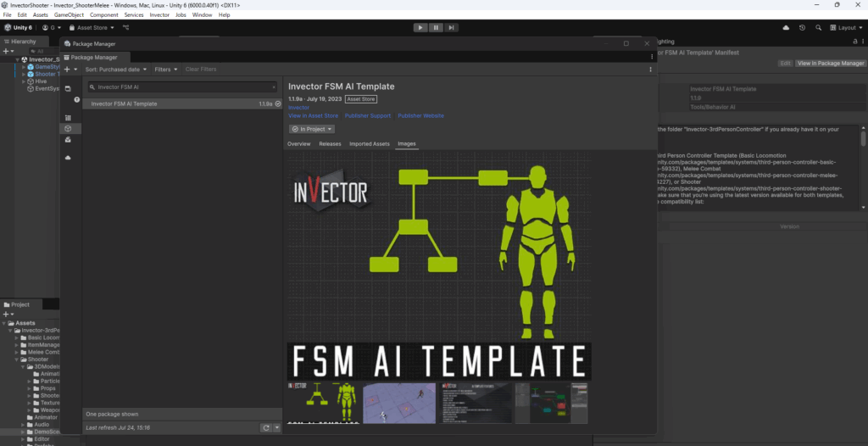Clear the package search text with X

[x=274, y=87]
